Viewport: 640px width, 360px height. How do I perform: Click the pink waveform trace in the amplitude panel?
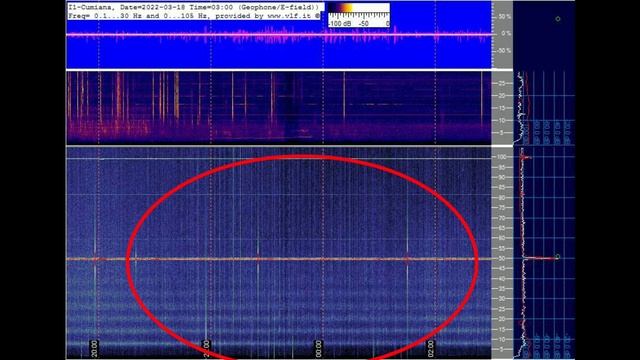[x=278, y=35]
